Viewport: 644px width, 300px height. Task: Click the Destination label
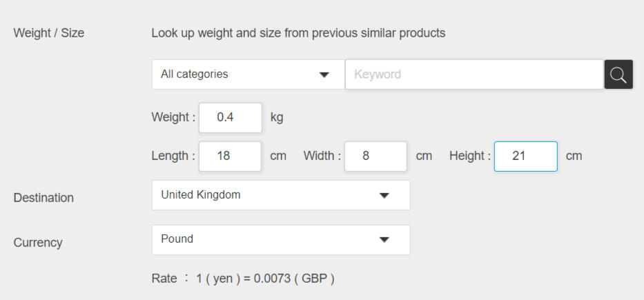point(43,198)
